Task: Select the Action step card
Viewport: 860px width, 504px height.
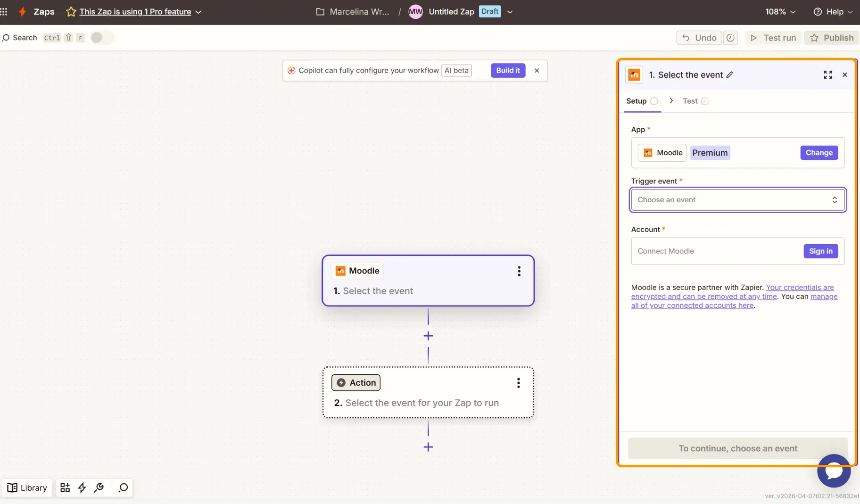Action: tap(428, 392)
